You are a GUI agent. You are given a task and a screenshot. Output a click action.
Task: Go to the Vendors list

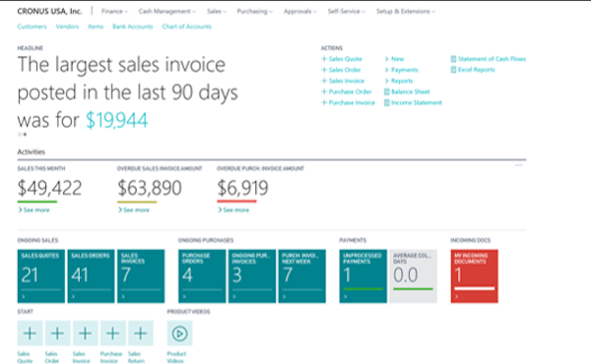click(67, 27)
